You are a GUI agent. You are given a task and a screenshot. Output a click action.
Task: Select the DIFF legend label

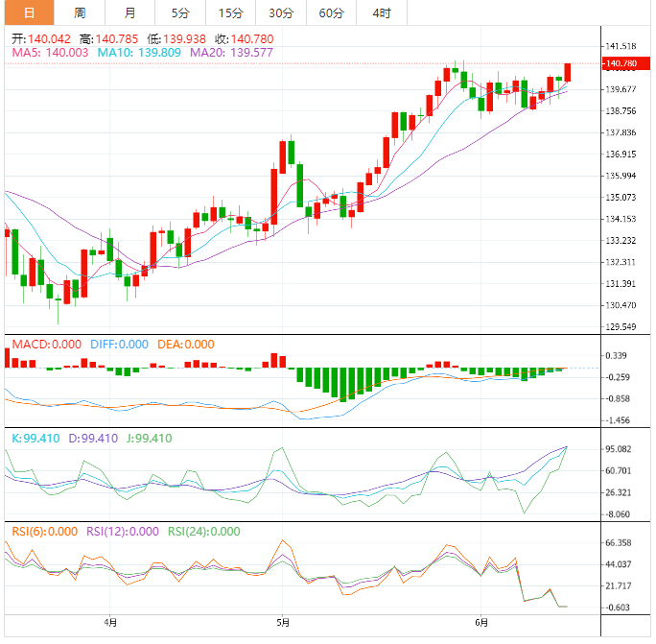point(119,345)
